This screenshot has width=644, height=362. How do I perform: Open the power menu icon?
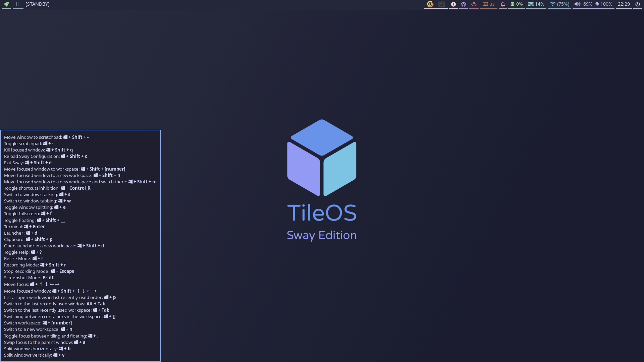[638, 4]
